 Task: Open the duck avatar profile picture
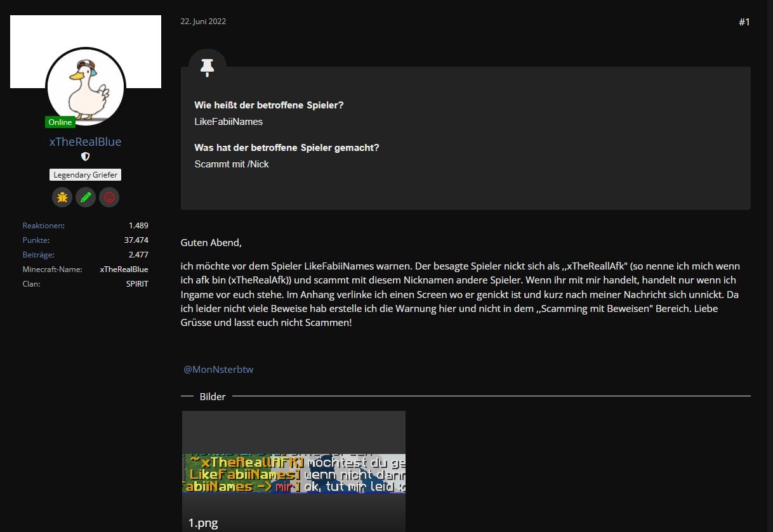tap(86, 87)
